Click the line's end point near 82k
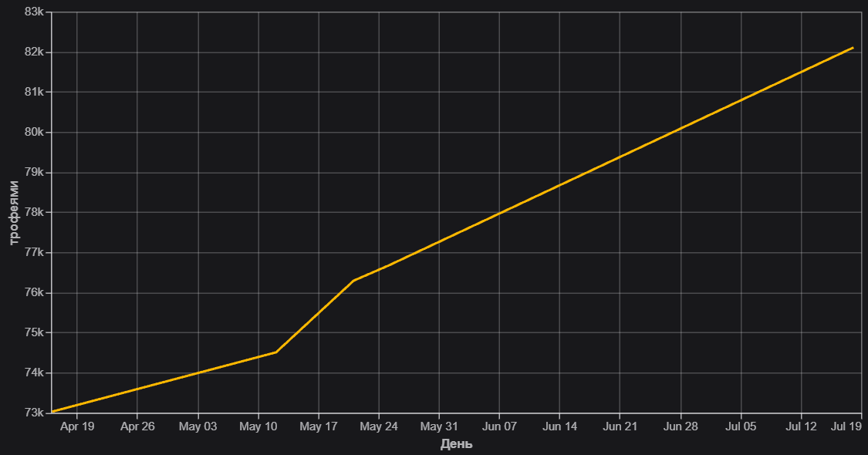 pos(853,48)
